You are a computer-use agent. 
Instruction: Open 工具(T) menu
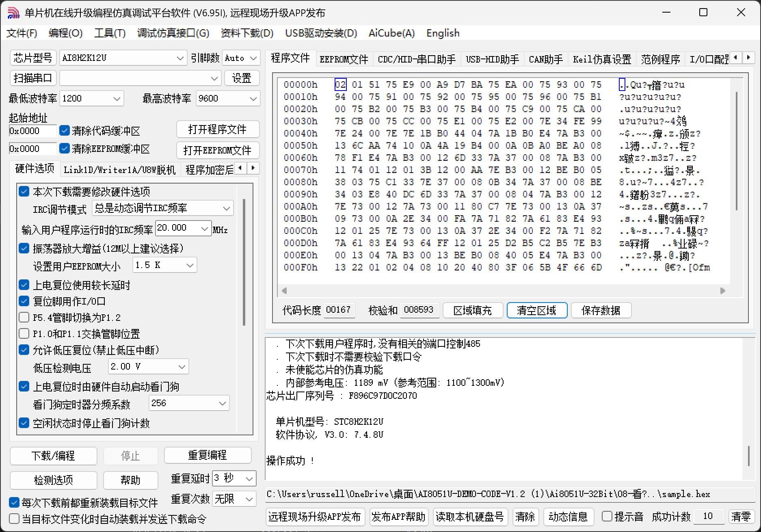[x=110, y=33]
